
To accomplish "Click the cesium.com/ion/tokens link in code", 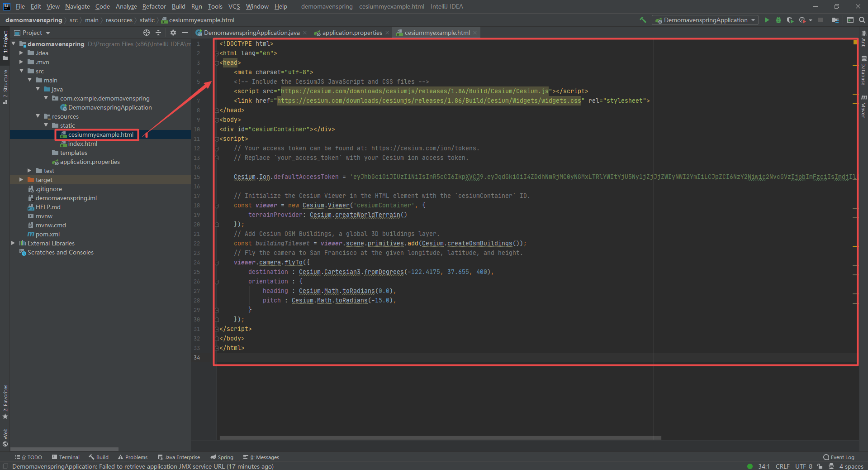I will [423, 148].
